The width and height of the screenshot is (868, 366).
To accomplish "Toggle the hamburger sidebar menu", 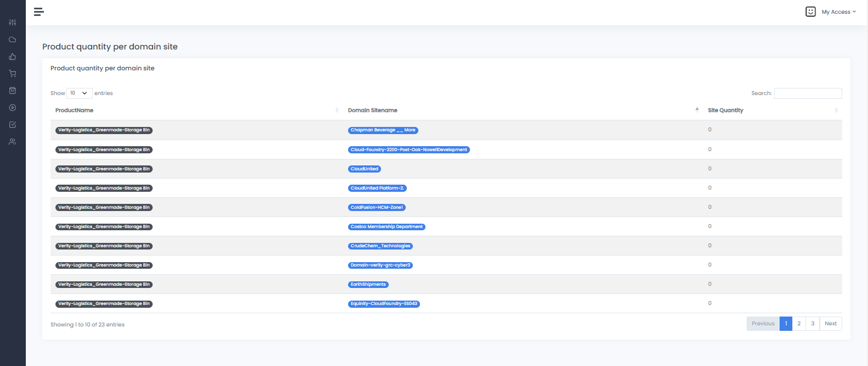I will point(38,12).
